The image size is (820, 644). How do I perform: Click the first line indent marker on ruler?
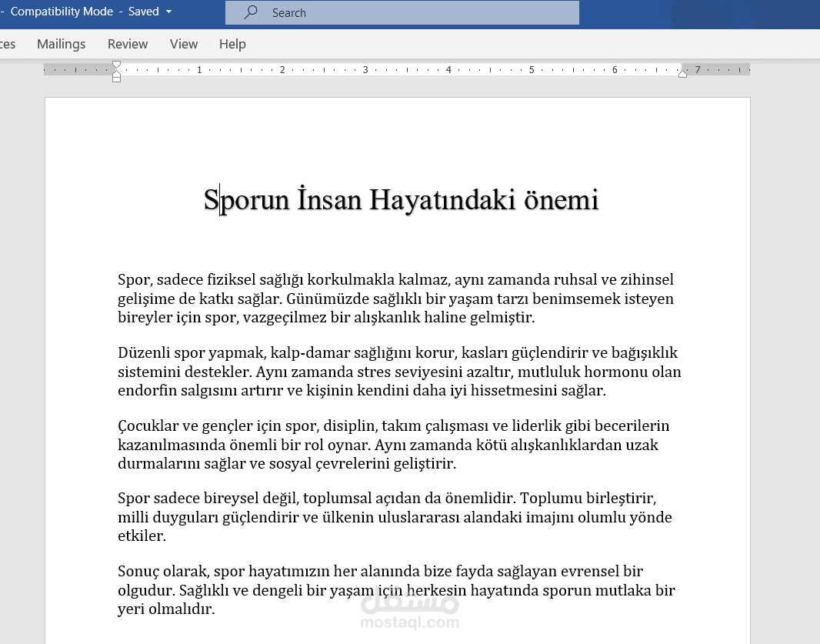117,65
